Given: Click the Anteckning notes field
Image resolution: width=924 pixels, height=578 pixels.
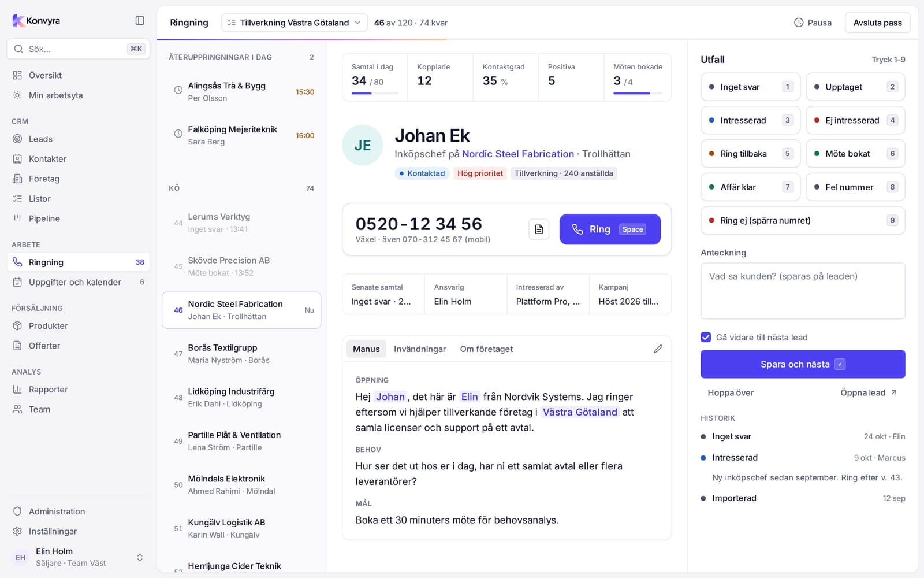Looking at the screenshot, I should [803, 291].
